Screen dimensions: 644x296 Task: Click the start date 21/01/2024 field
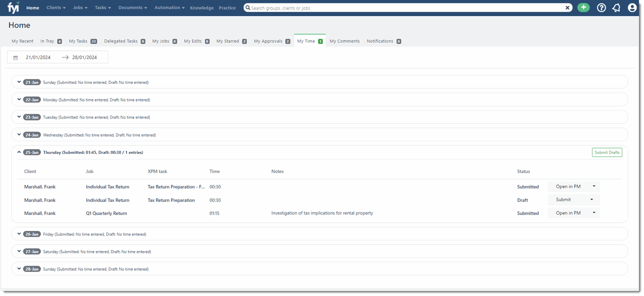click(38, 57)
